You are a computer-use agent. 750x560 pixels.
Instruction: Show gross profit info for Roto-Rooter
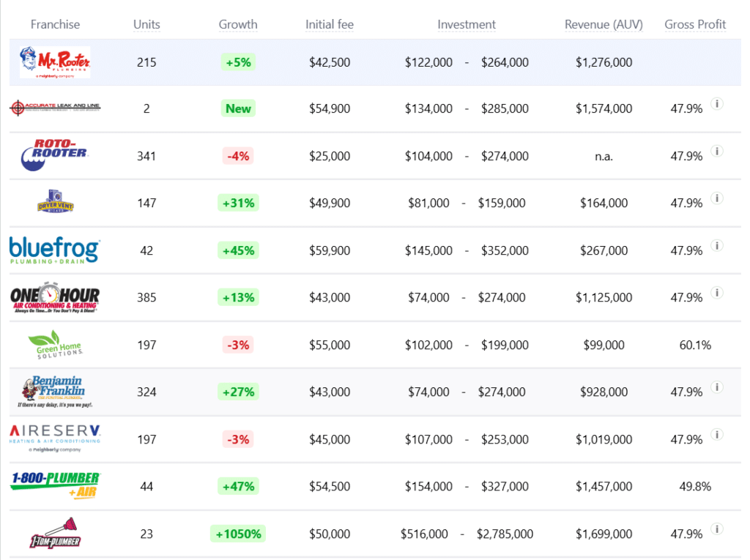716,151
